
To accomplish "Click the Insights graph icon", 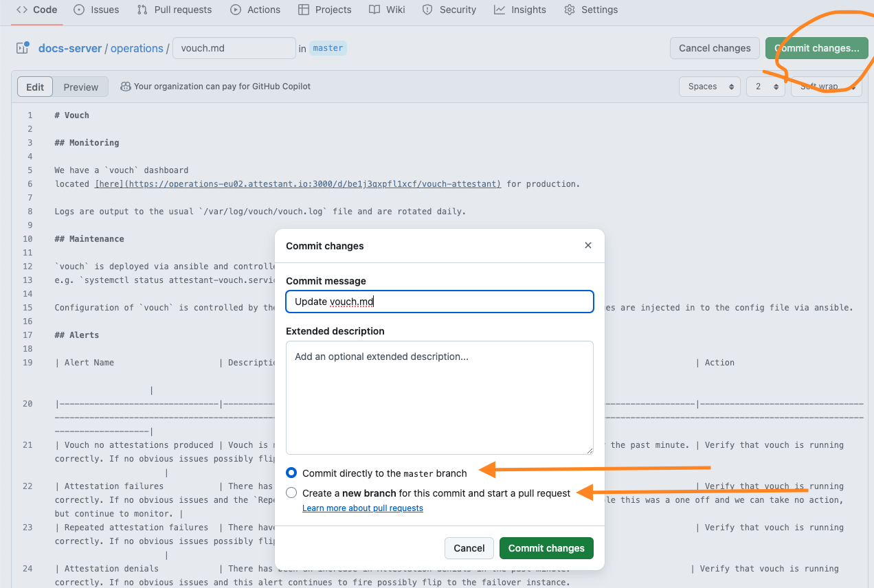I will click(500, 10).
